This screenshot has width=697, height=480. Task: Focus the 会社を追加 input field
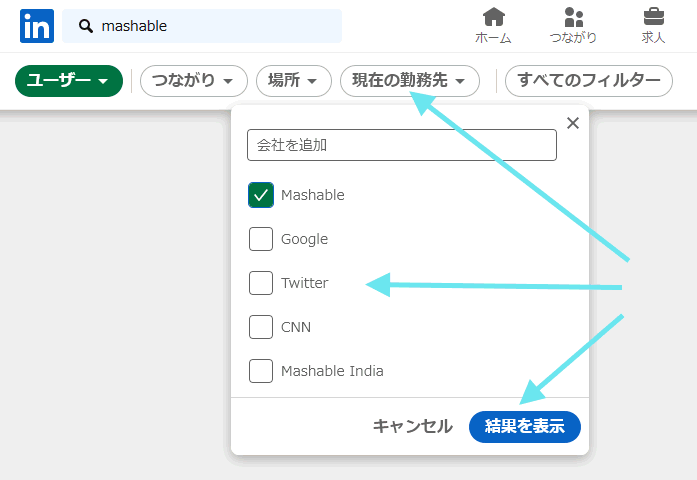tap(402, 145)
